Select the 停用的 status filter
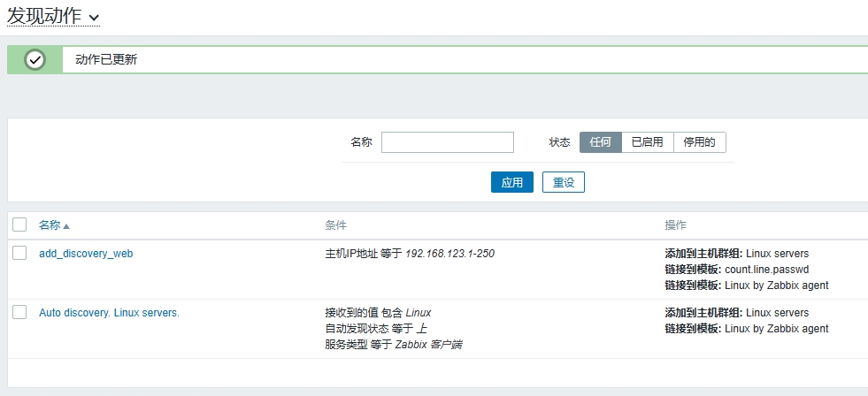Screen dimensions: 868x396 699,142
